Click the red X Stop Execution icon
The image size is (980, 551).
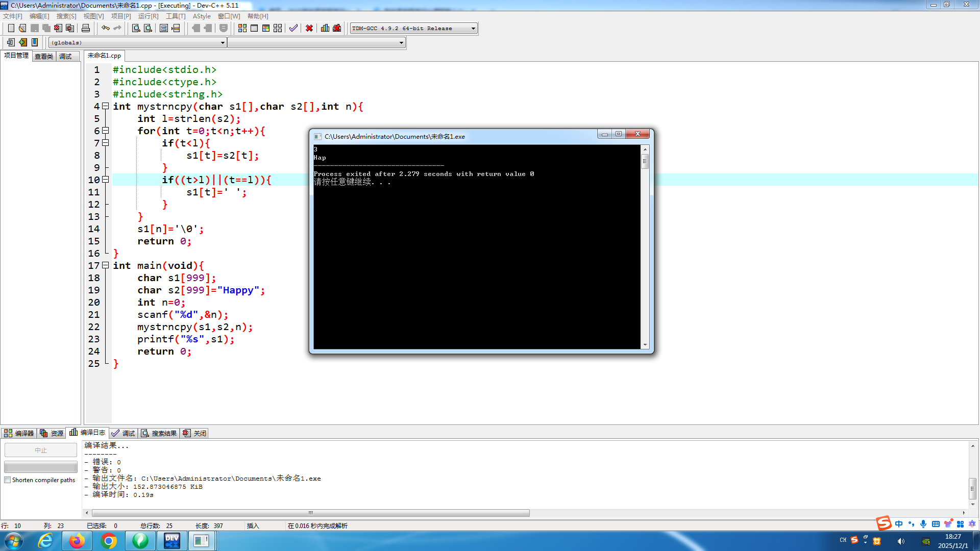(x=309, y=28)
